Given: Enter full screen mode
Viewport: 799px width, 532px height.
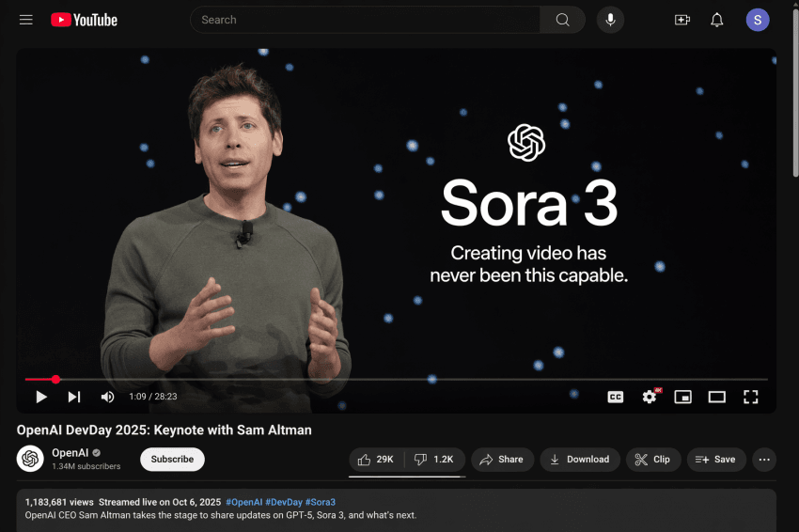Looking at the screenshot, I should pyautogui.click(x=751, y=397).
